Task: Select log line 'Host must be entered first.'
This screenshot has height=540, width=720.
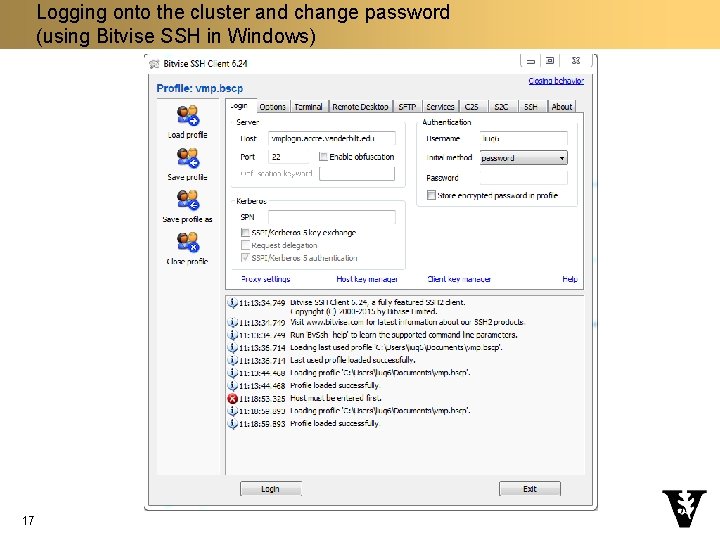Action: click(336, 398)
